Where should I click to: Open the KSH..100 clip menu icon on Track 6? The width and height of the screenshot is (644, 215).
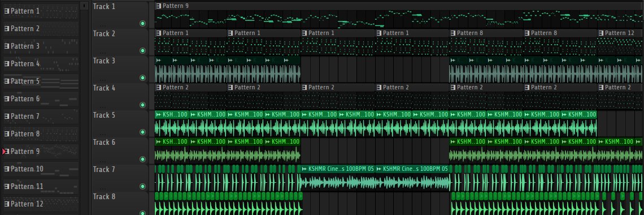[x=159, y=141]
